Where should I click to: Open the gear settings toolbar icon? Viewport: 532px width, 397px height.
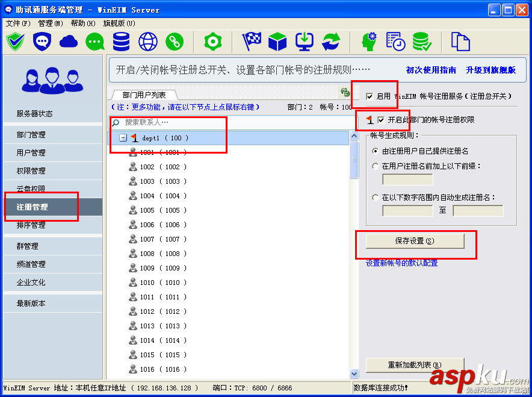tap(214, 42)
